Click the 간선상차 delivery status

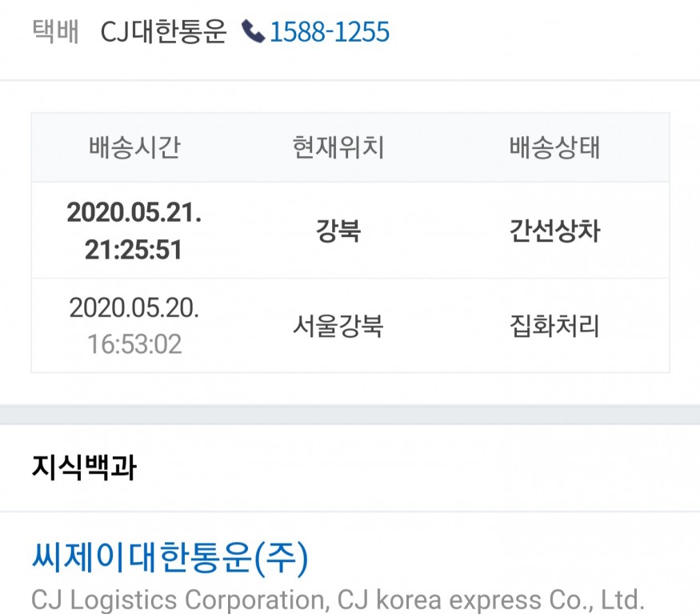click(554, 231)
